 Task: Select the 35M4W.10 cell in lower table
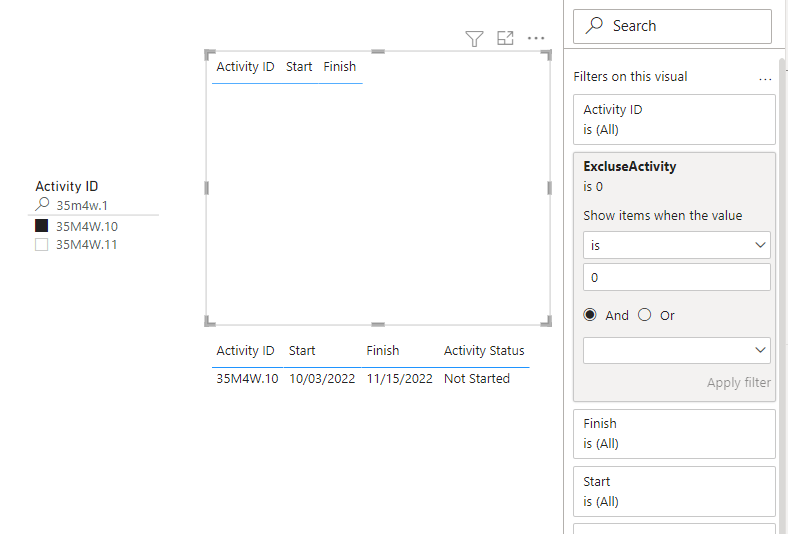click(x=247, y=378)
